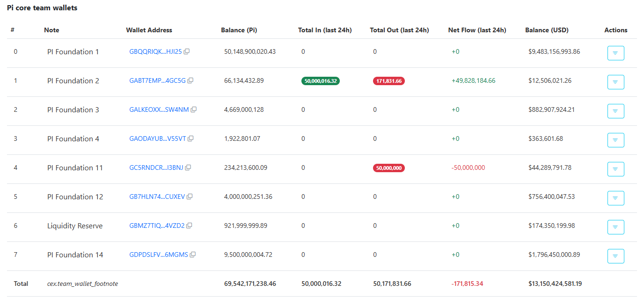Open wallet link GBMZ7TIQ...4VZD2

tap(157, 226)
